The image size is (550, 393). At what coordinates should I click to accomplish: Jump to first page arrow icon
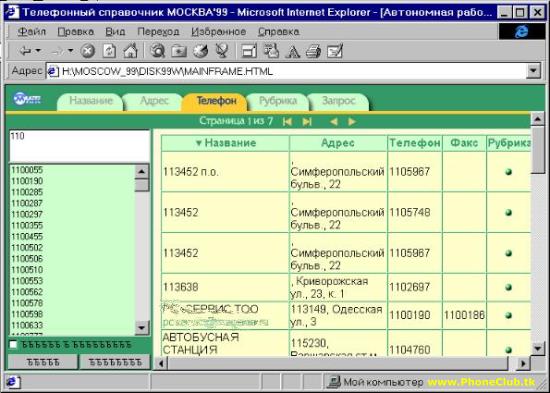287,122
